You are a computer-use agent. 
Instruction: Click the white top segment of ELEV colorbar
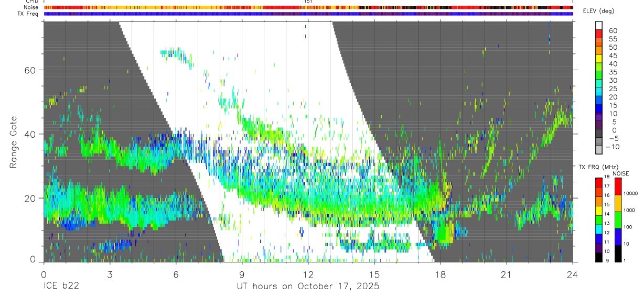point(599,25)
